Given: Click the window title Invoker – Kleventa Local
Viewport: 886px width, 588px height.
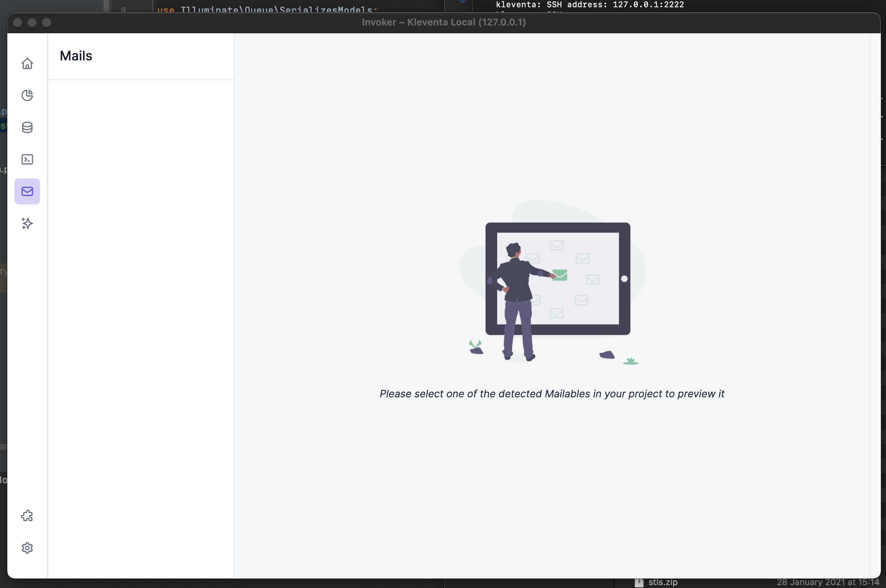Looking at the screenshot, I should pyautogui.click(x=443, y=22).
